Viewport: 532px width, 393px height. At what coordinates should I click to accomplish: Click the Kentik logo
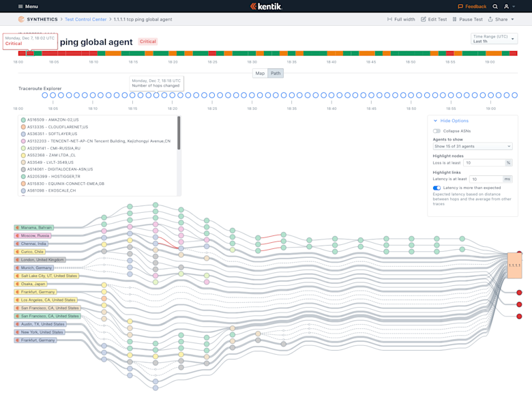pyautogui.click(x=266, y=6)
